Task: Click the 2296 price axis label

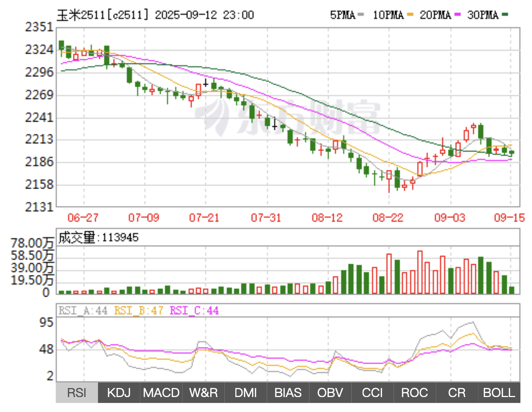Action: click(x=39, y=72)
